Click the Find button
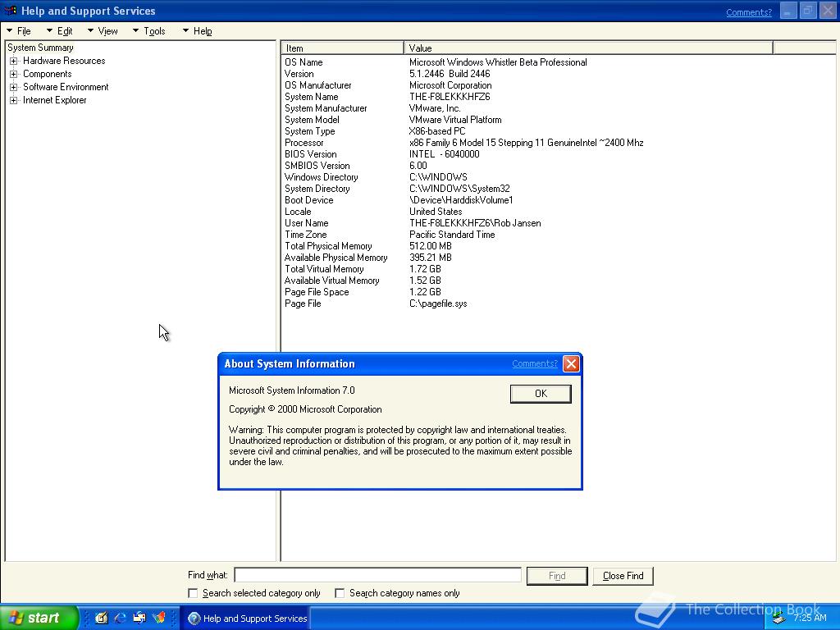 click(557, 576)
